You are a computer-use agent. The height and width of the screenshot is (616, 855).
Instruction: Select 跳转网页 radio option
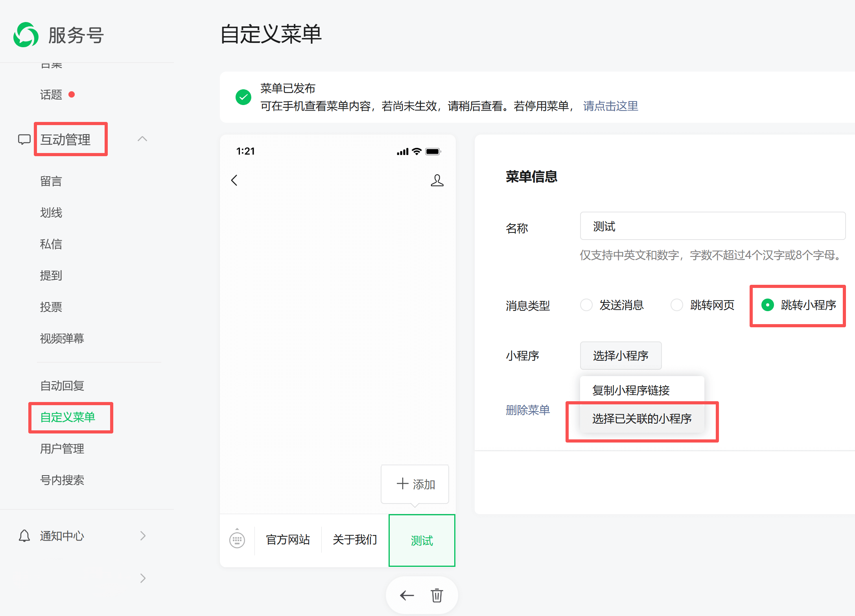pyautogui.click(x=677, y=305)
